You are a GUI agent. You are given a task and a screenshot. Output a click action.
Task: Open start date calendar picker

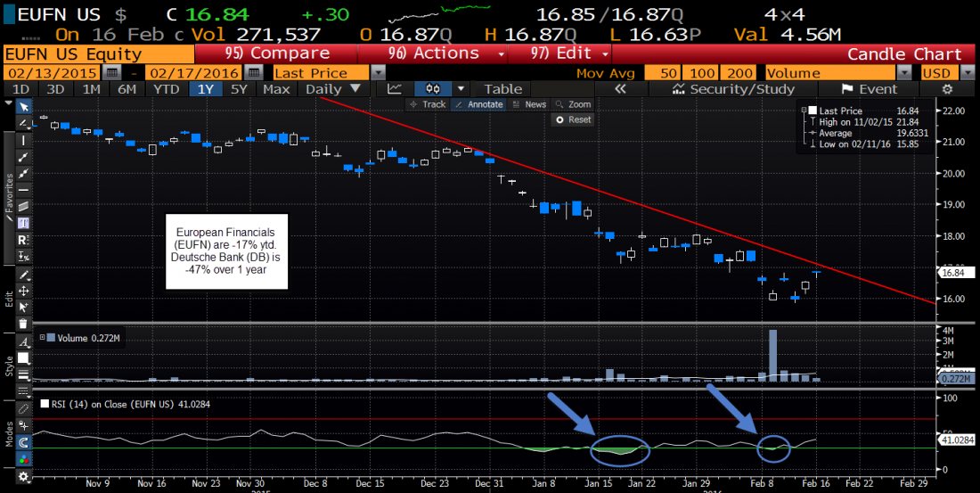pos(111,72)
